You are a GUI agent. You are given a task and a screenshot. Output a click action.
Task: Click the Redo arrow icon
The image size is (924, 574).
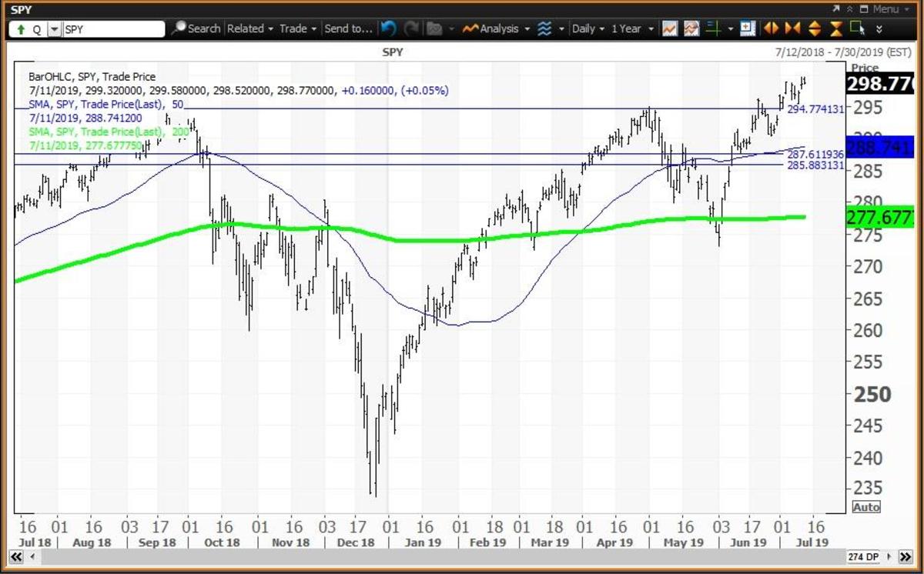(x=410, y=28)
